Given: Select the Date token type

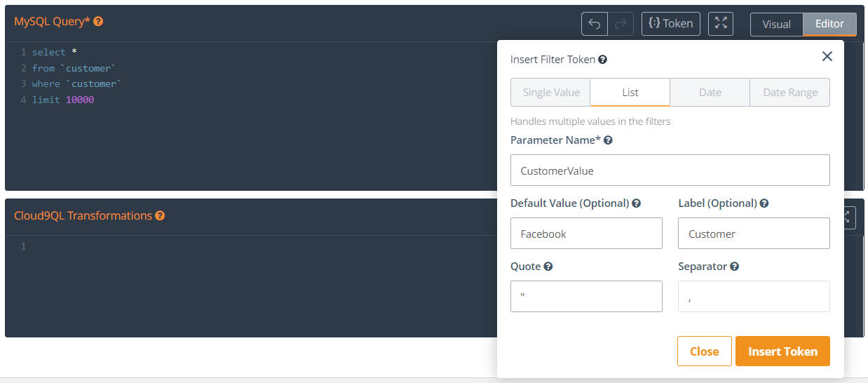Looking at the screenshot, I should (x=710, y=93).
